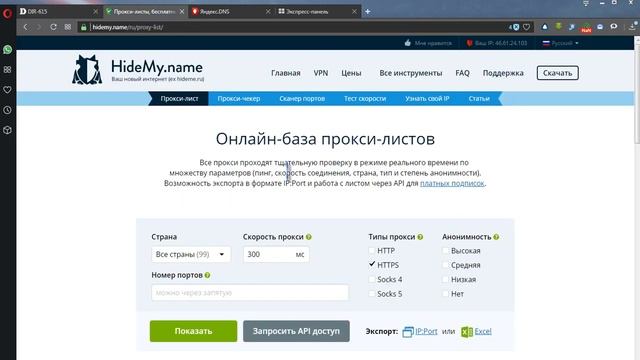Go to Главная in the main menu
The height and width of the screenshot is (360, 640).
pyautogui.click(x=286, y=73)
